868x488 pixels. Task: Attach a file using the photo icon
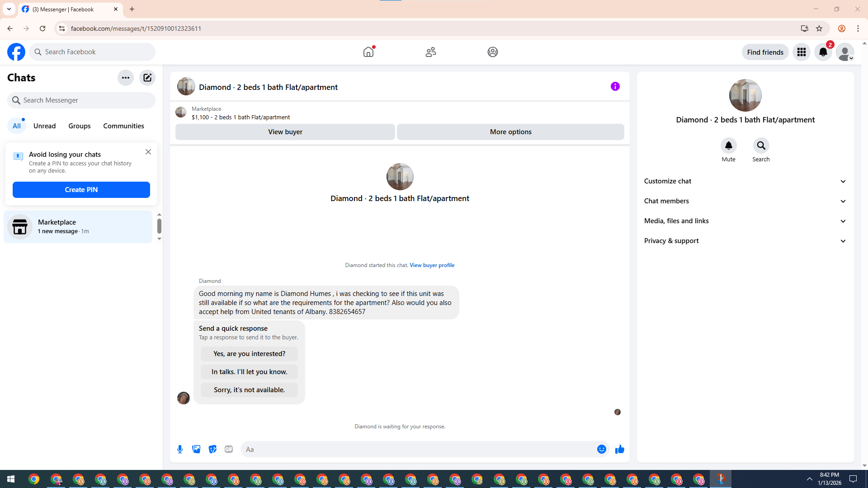coord(196,449)
